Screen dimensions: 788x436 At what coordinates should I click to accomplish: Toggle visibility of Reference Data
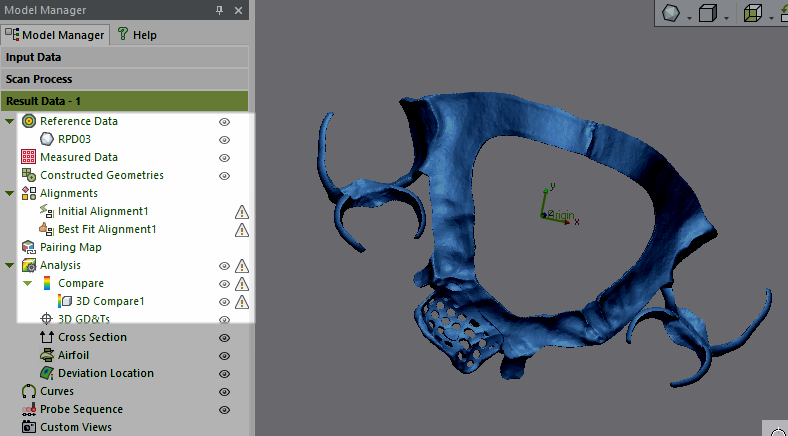coord(224,122)
